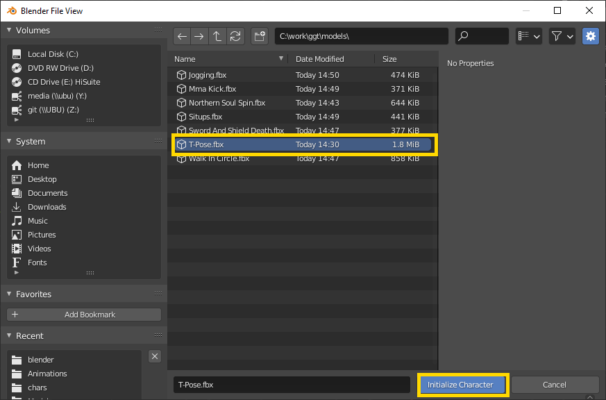Click the T-Pose.fbx filename field
The height and width of the screenshot is (400, 606).
point(291,385)
